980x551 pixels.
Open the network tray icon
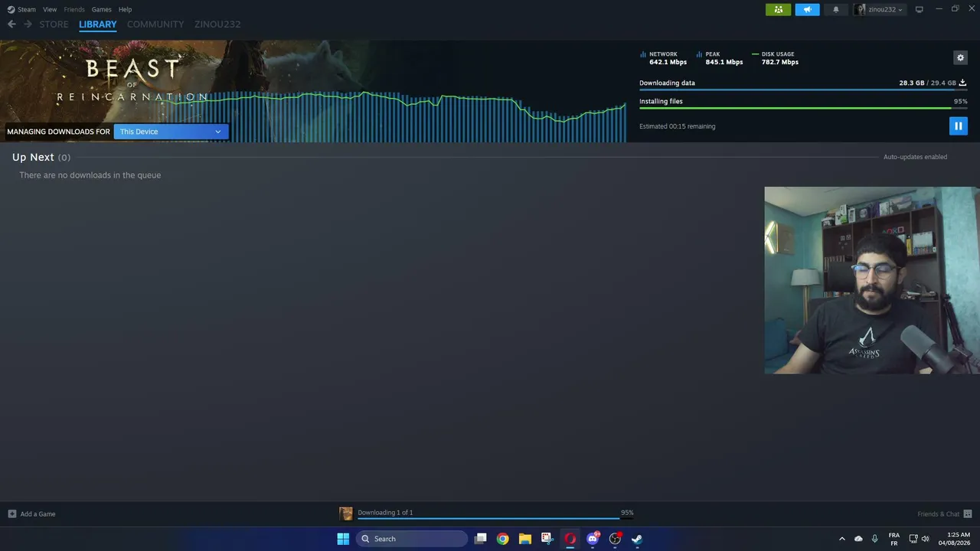click(x=913, y=539)
